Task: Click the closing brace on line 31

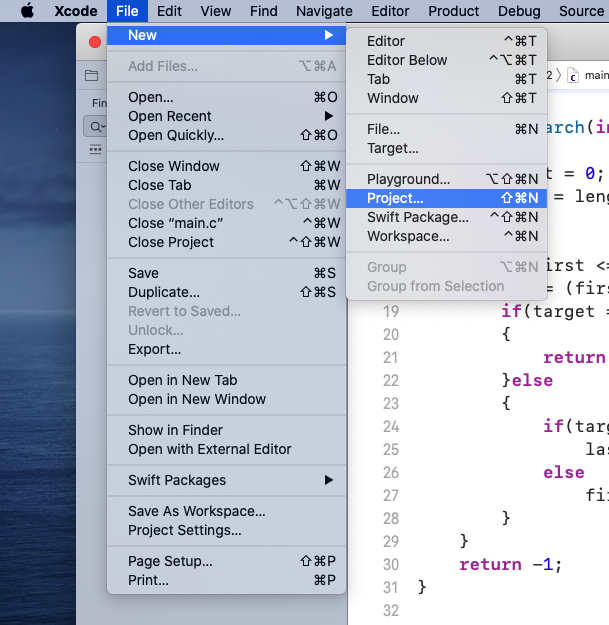Action: pyautogui.click(x=422, y=588)
